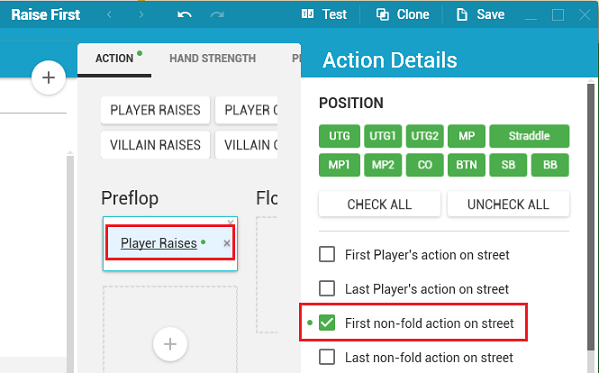Run the filter with Test

[x=324, y=15]
